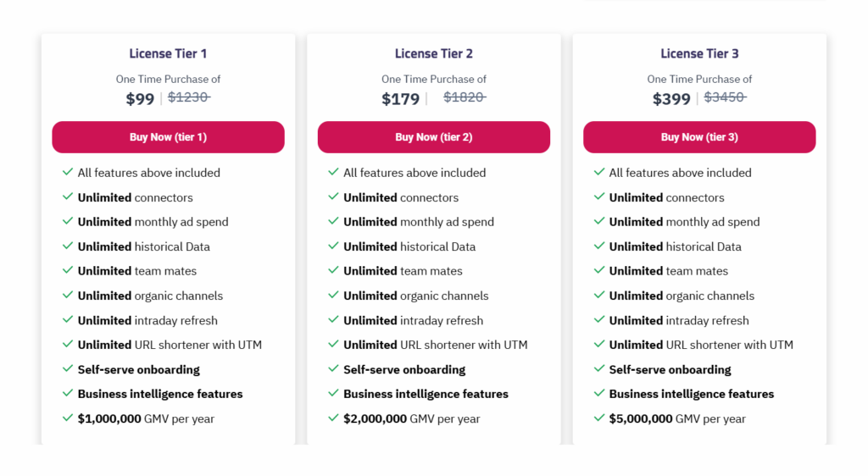Image resolution: width=868 pixels, height=476 pixels.
Task: Click checkmark next to $5,000,000 GMV per year
Action: [599, 418]
